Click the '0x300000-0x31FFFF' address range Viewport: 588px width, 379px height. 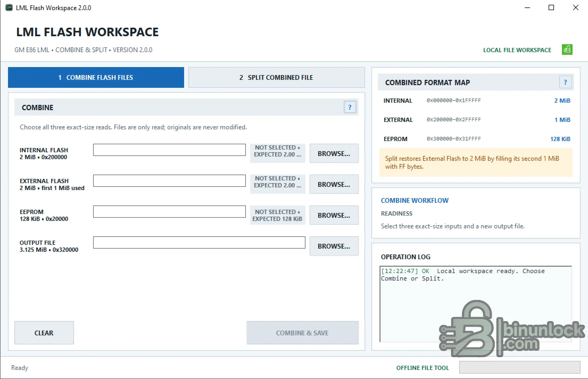(454, 139)
